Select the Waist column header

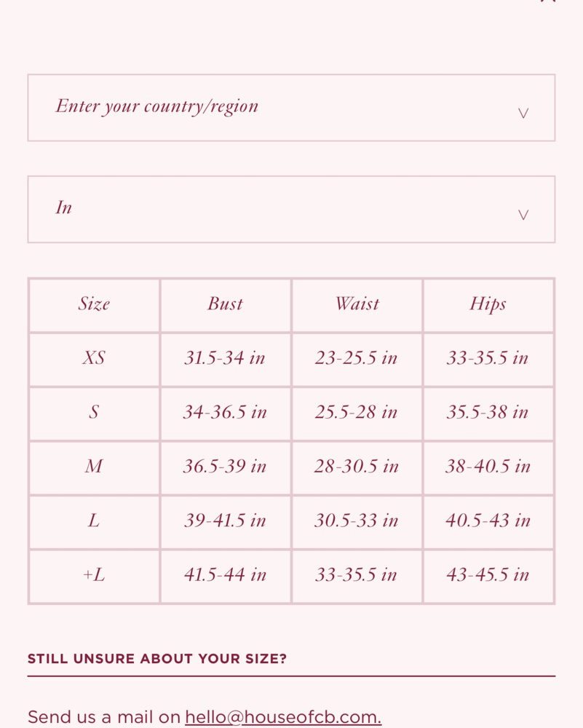[x=357, y=305]
